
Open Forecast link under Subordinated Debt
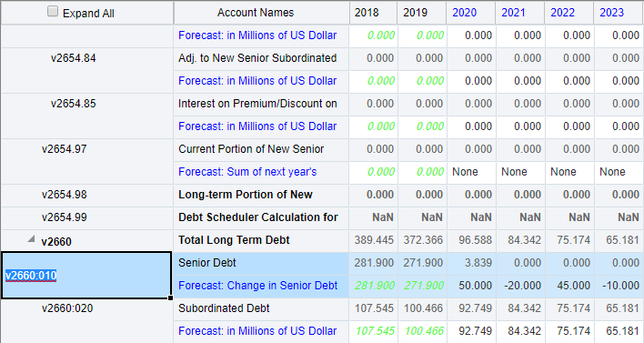point(257,331)
